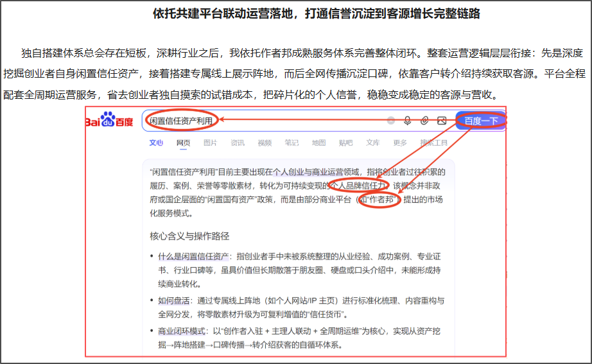This screenshot has width=592, height=364.
Task: Expand the 更多 menu
Action: [x=400, y=143]
